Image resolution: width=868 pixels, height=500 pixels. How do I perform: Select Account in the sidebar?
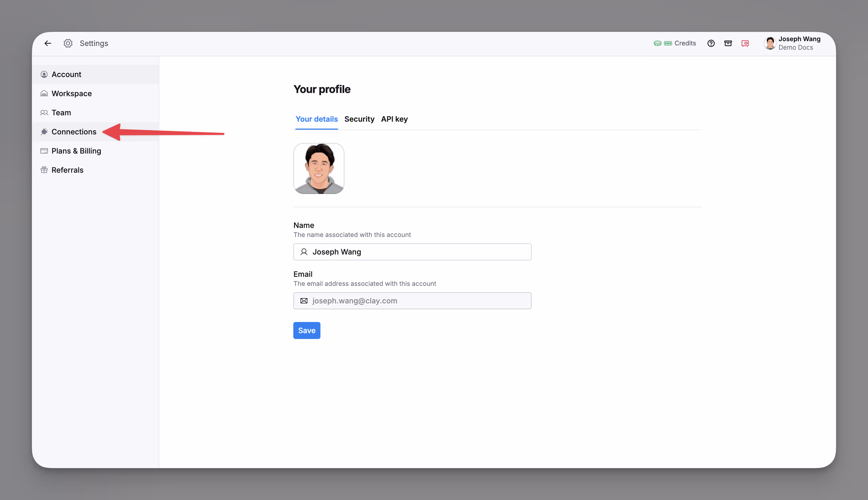pyautogui.click(x=95, y=74)
